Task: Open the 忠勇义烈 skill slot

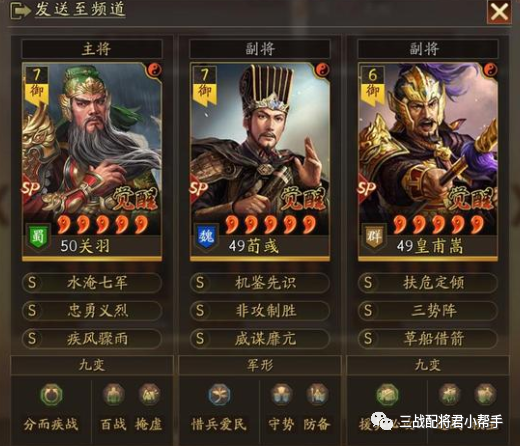Action: click(92, 311)
